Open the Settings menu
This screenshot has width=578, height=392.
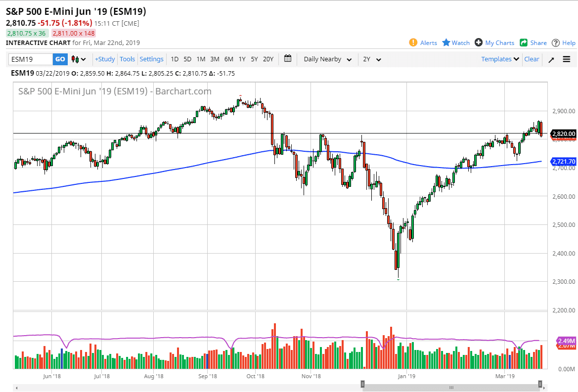pyautogui.click(x=151, y=59)
